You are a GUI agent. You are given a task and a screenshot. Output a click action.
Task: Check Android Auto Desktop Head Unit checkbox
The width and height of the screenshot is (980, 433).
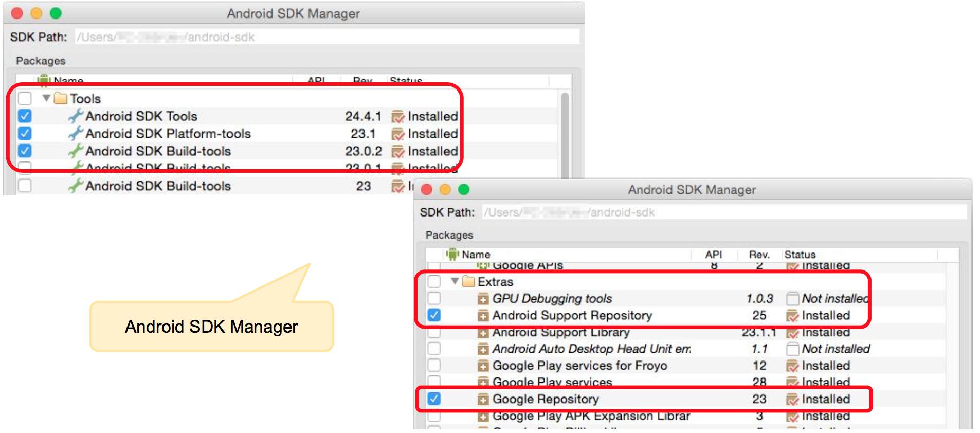[434, 348]
